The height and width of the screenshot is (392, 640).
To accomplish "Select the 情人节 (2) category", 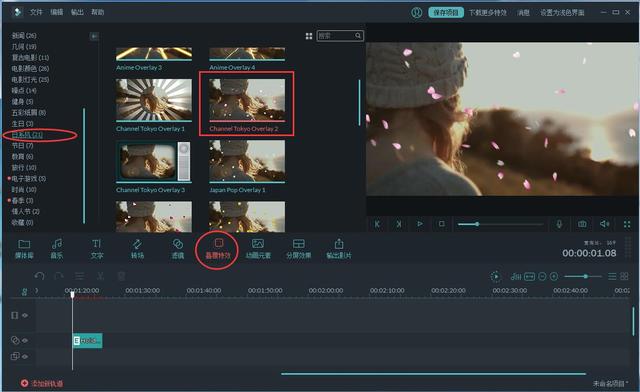I will (25, 212).
